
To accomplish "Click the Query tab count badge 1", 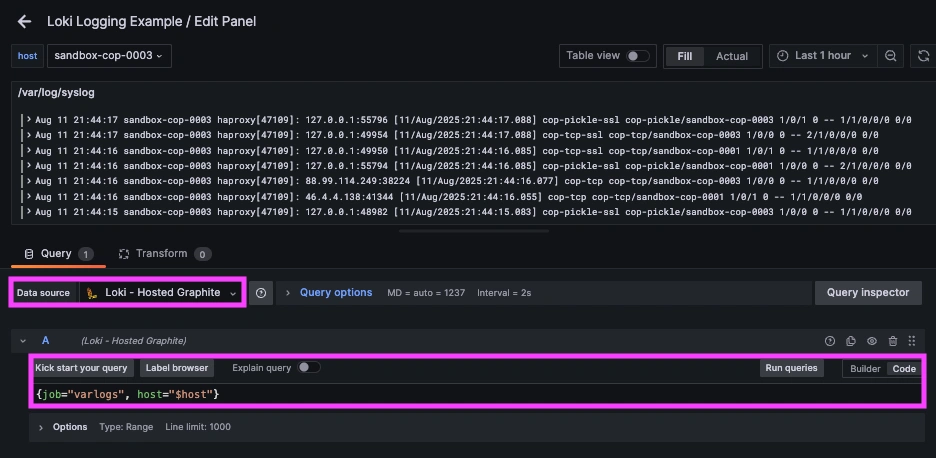I will pyautogui.click(x=85, y=254).
